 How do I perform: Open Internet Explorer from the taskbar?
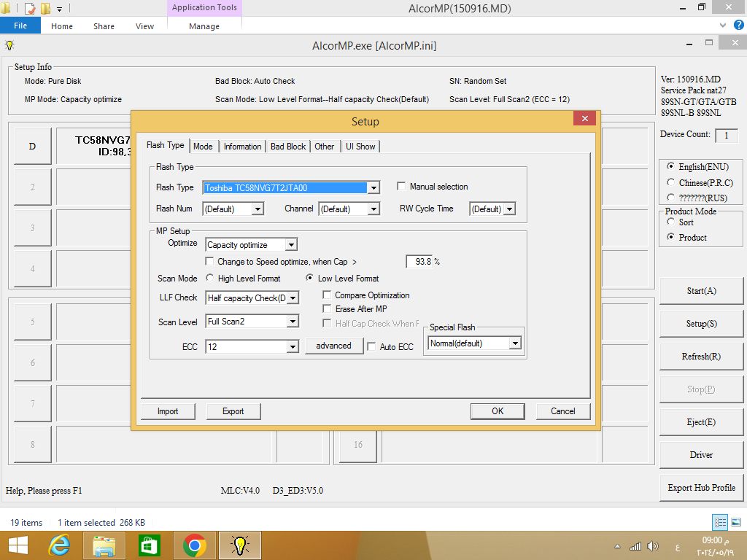click(x=60, y=545)
